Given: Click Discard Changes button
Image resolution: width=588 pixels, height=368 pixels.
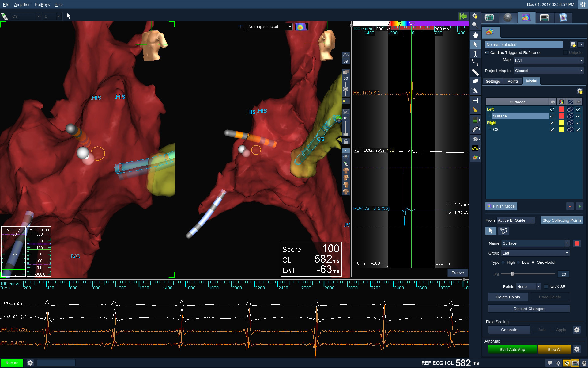Looking at the screenshot, I should pos(529,309).
